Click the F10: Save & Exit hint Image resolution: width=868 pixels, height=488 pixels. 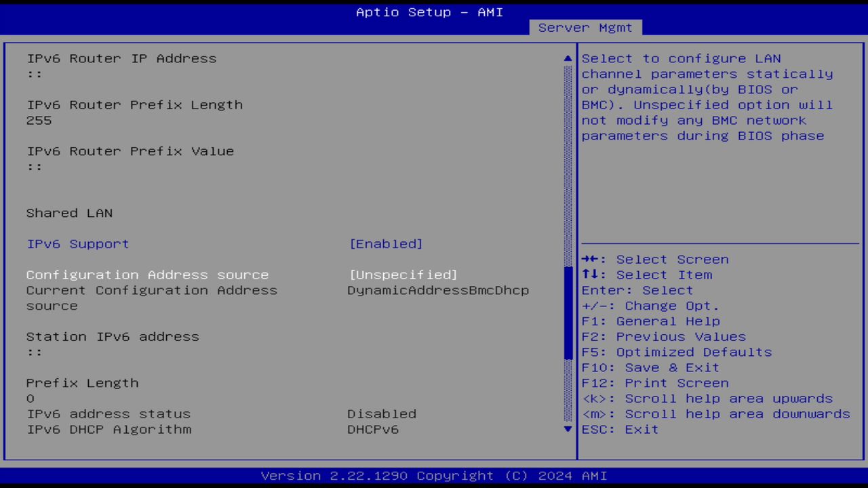pyautogui.click(x=650, y=367)
